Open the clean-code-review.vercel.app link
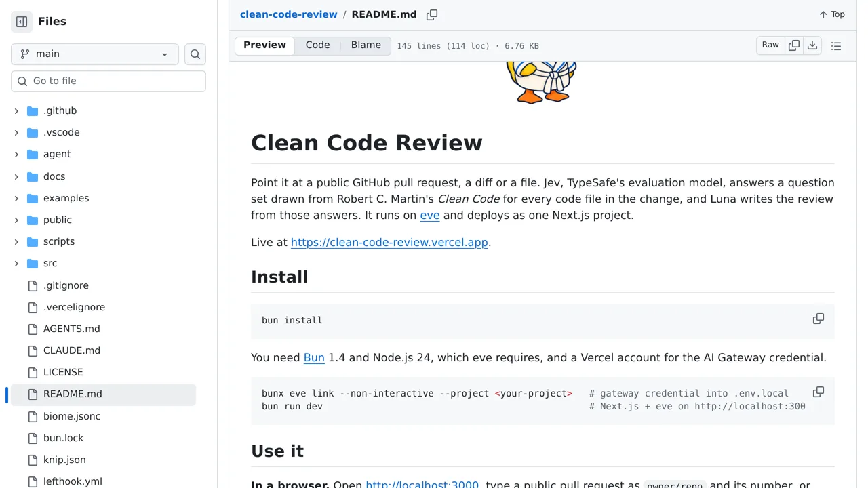 pos(389,242)
